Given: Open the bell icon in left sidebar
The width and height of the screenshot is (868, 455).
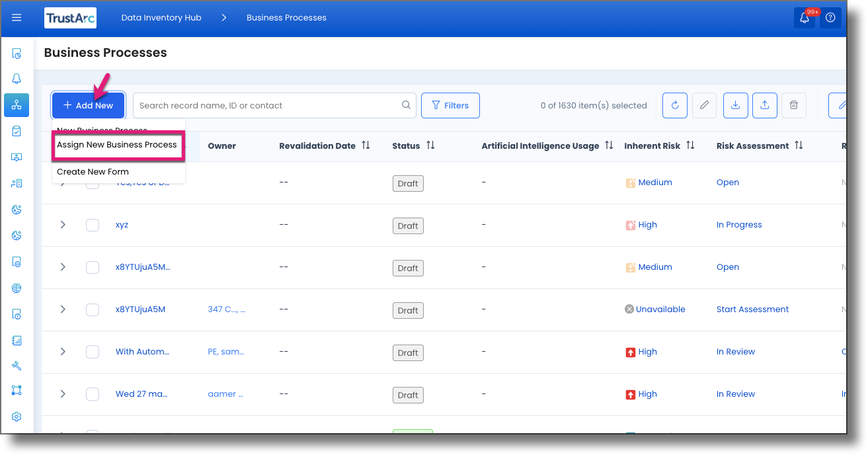Looking at the screenshot, I should click(x=17, y=79).
